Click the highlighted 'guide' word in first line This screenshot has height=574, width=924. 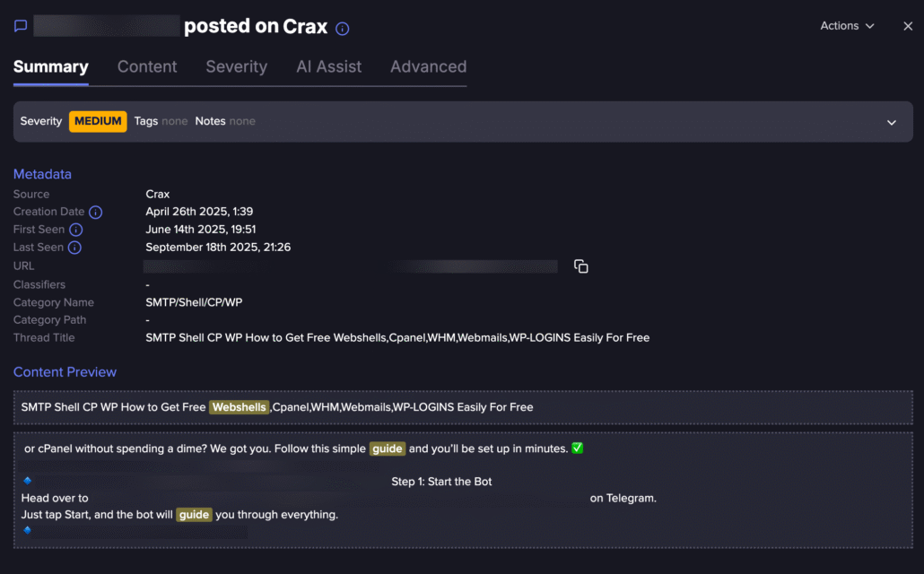point(387,448)
